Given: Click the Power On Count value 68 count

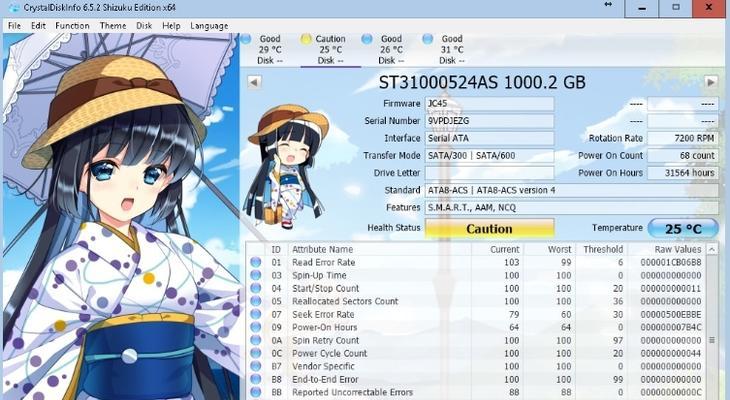Looking at the screenshot, I should click(x=683, y=156).
